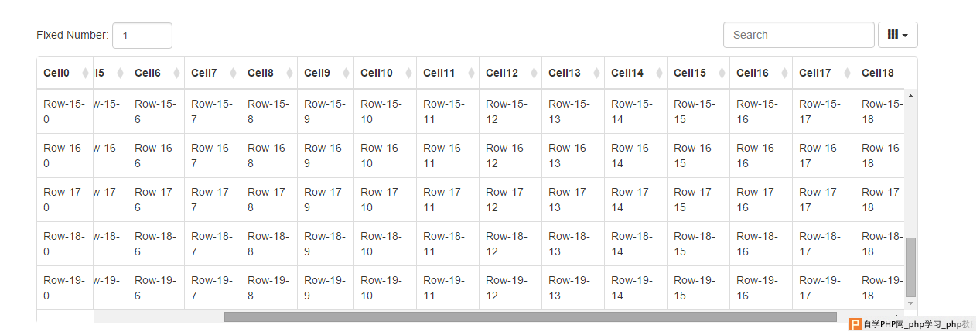Click sort arrows icon in Cell8 header
The width and height of the screenshot is (980, 335).
tap(289, 73)
